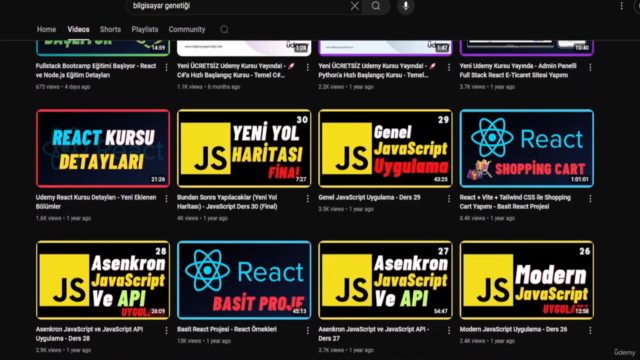Play the 'Asenkron JavaScript Ve API' thumbnail numbered 27
This screenshot has height=360, width=640.
pos(385,280)
